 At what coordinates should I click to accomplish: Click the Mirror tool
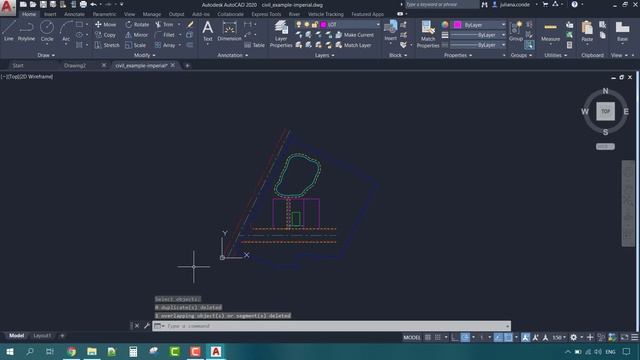point(136,35)
